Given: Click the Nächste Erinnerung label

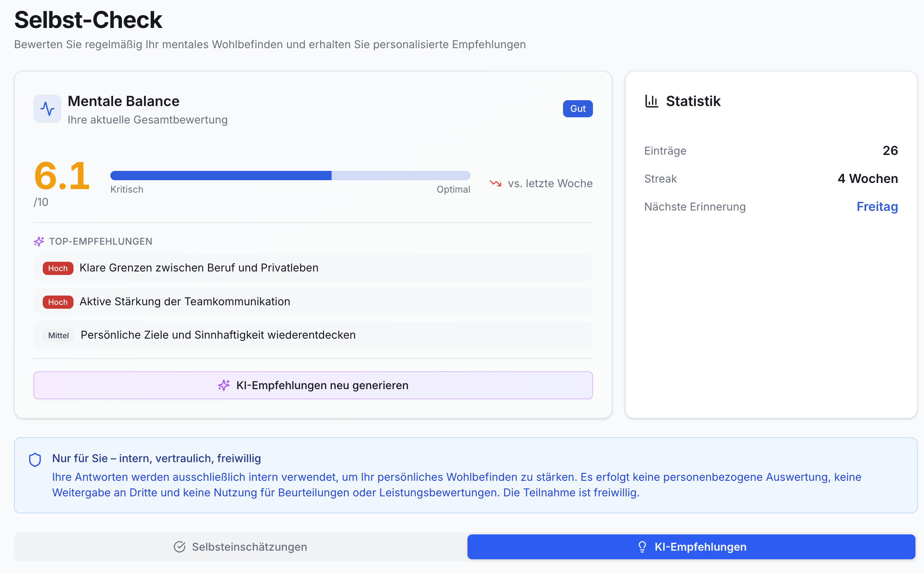Looking at the screenshot, I should coord(695,207).
